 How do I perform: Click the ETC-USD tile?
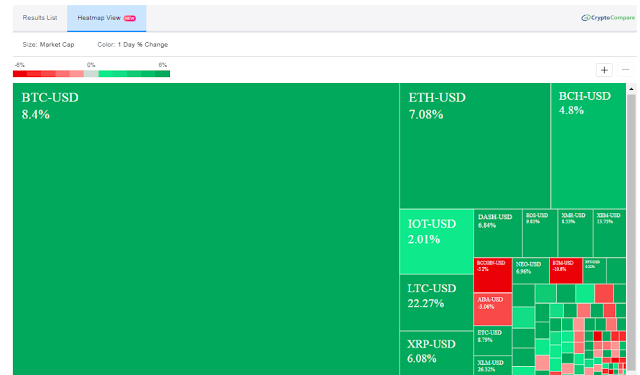tap(493, 340)
